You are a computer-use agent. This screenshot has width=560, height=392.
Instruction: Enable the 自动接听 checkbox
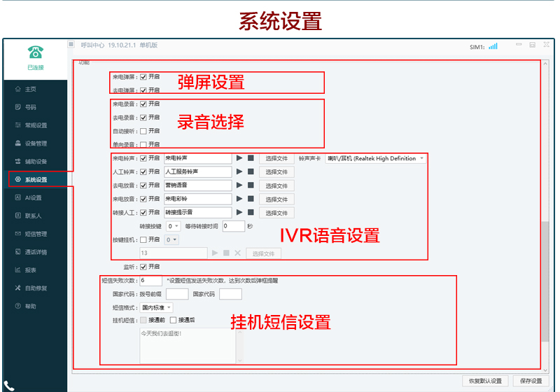[x=143, y=131]
